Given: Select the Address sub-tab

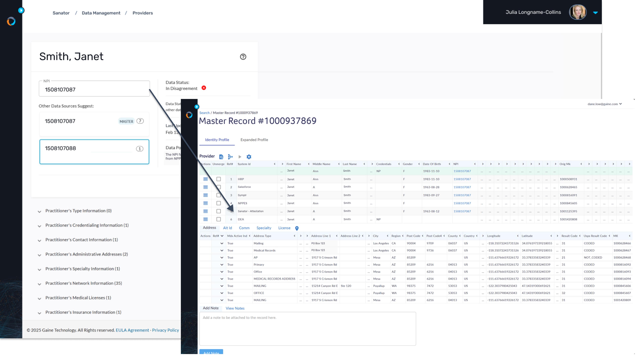Looking at the screenshot, I should point(209,228).
